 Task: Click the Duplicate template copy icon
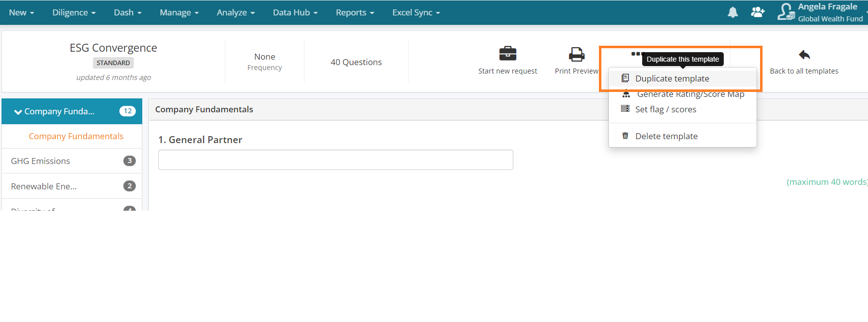click(625, 78)
